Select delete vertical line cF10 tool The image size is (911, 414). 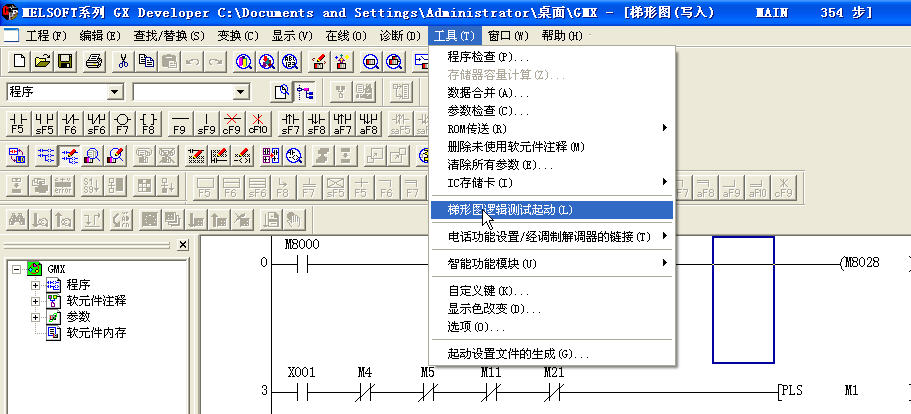257,123
